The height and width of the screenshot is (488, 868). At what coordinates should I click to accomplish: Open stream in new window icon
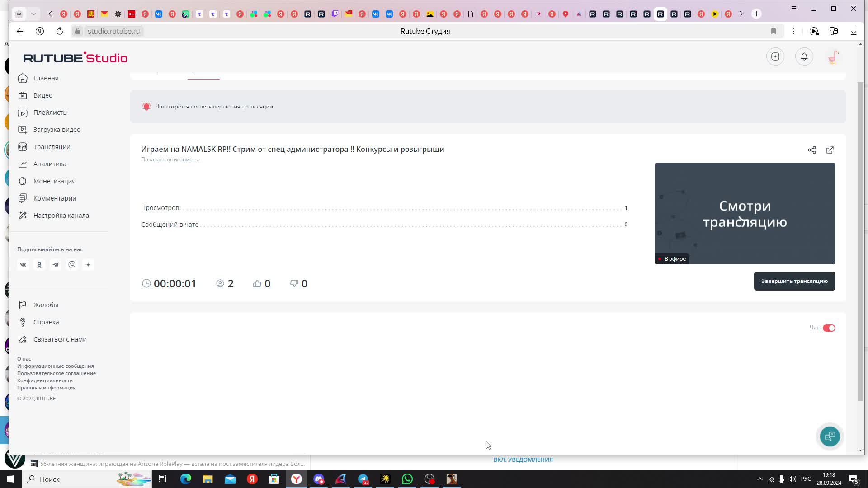coord(830,150)
